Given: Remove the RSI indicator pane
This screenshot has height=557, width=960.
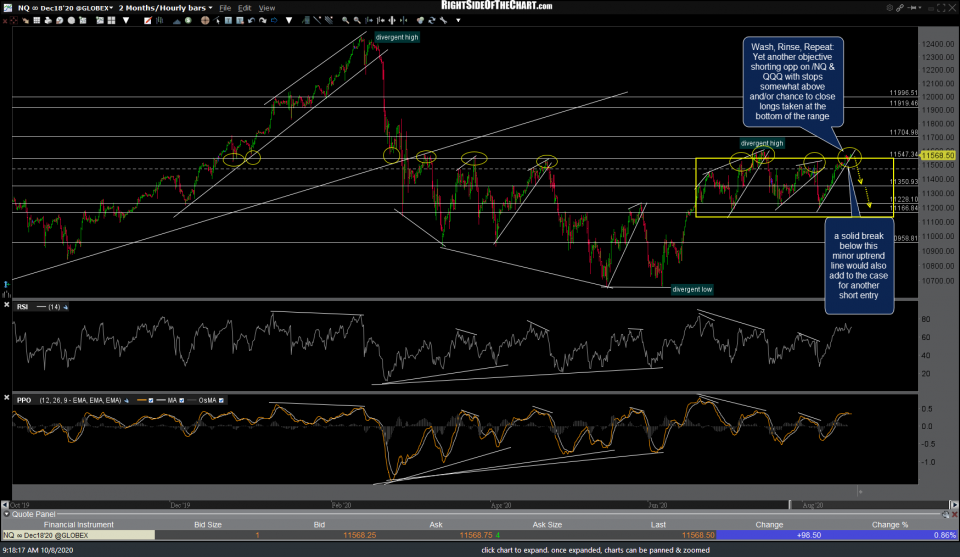Looking at the screenshot, I should 6,304.
